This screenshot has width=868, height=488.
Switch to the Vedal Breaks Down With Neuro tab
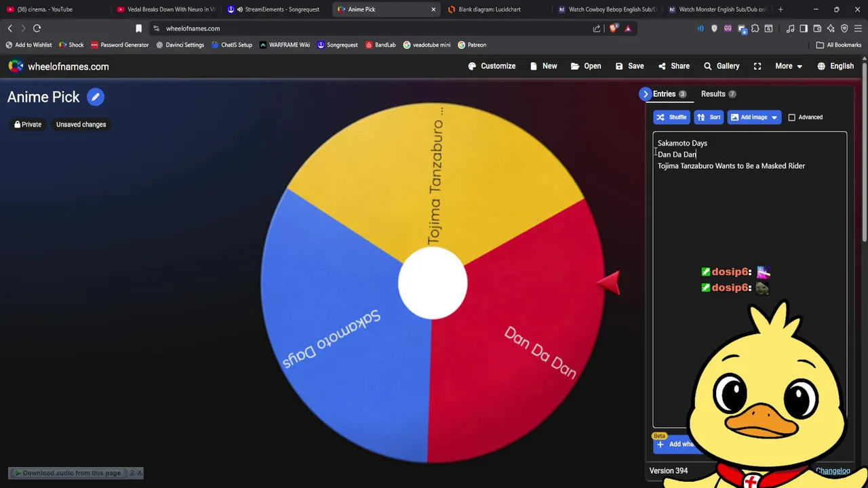pyautogui.click(x=165, y=9)
